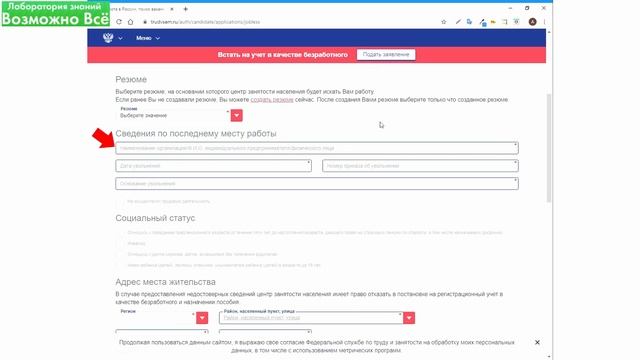
Task: Click the coat of arms logo
Action: click(108, 38)
